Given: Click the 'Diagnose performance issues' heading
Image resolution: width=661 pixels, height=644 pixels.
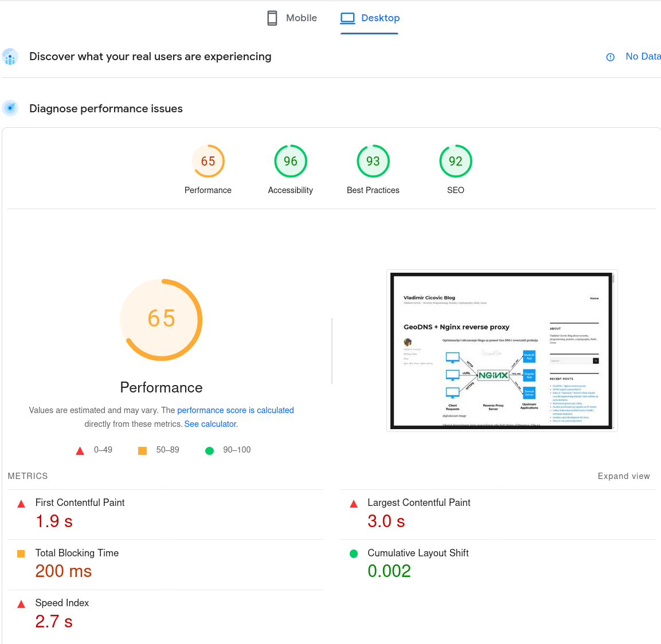Looking at the screenshot, I should 106,109.
